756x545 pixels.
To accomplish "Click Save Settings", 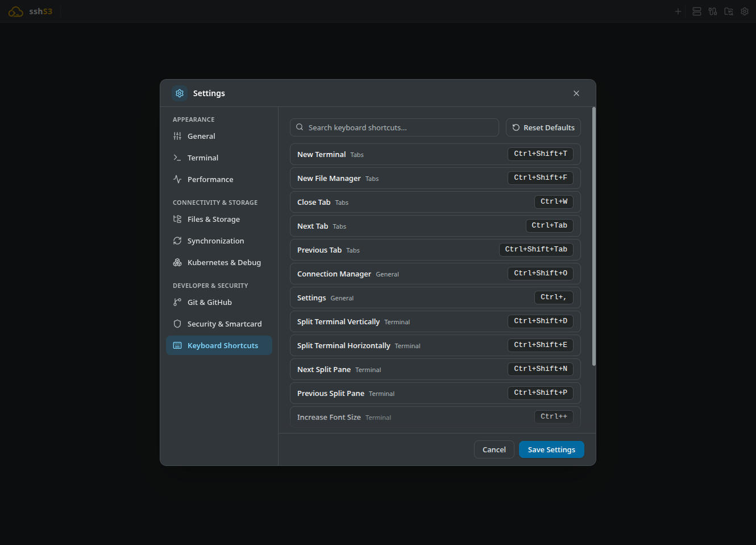I will [551, 449].
